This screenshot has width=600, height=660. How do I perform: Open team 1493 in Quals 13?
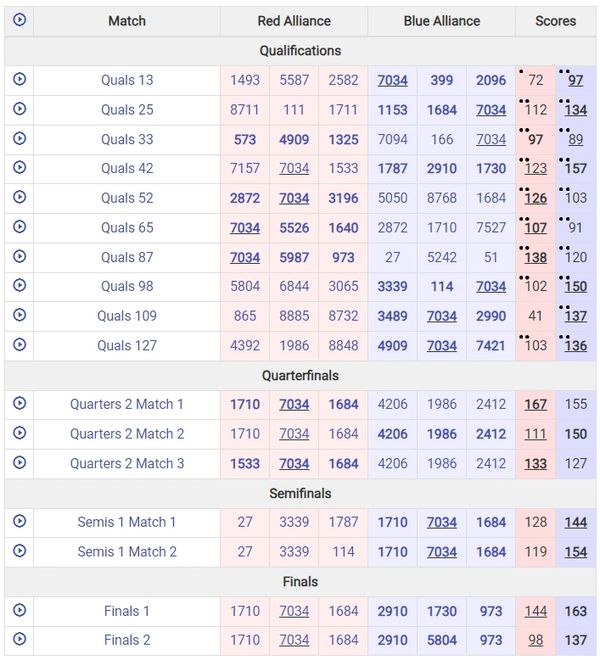(x=245, y=80)
